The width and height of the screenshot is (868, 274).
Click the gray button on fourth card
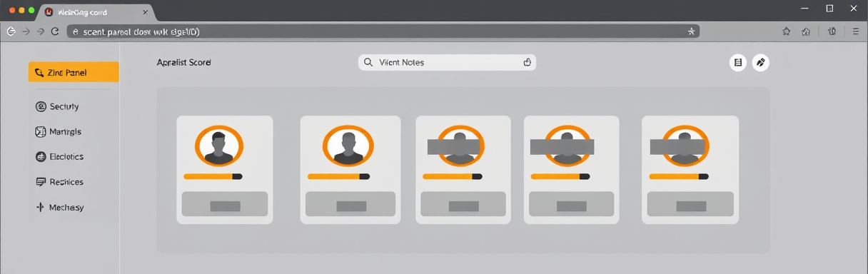click(571, 204)
